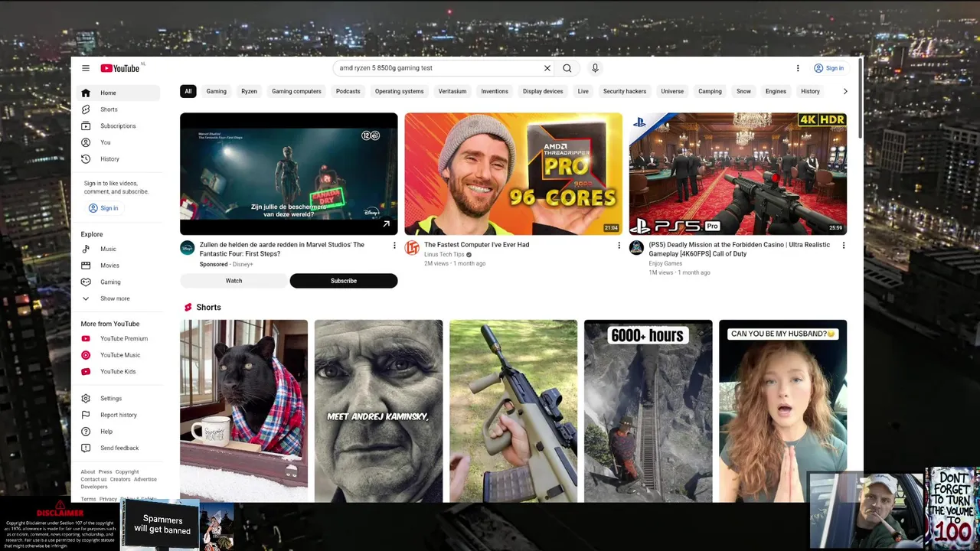Select Gaming computers filter chip

(296, 91)
